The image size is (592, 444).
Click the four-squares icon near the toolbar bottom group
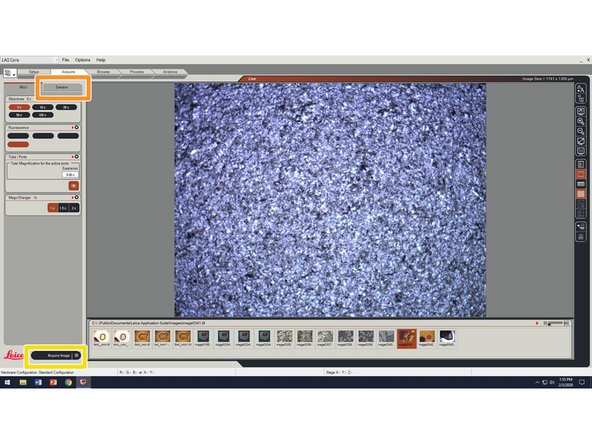(581, 214)
